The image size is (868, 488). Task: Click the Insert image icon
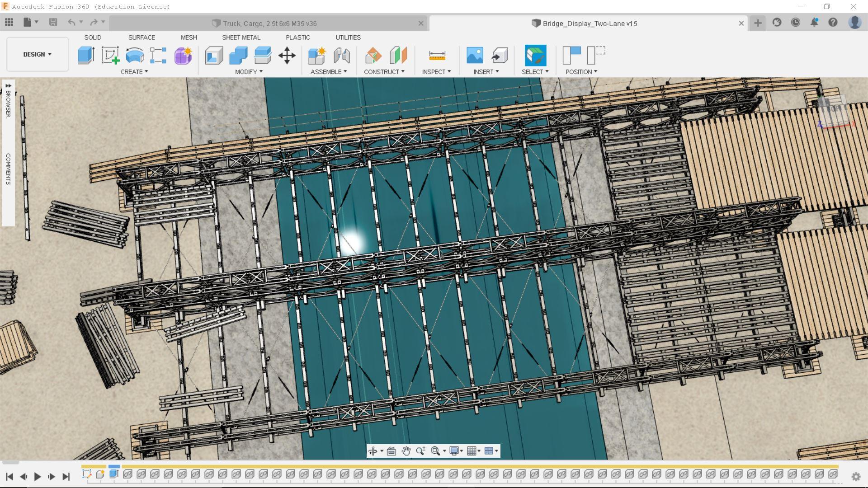(474, 56)
